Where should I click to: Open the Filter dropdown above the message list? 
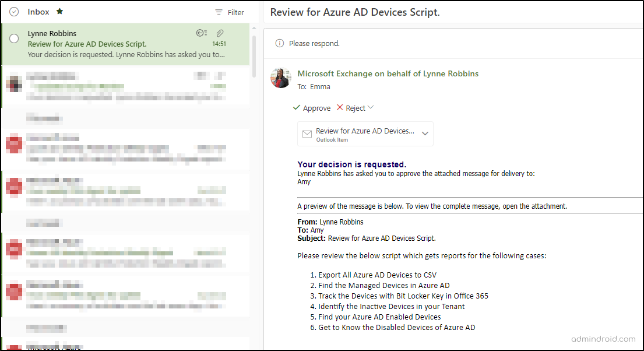228,12
